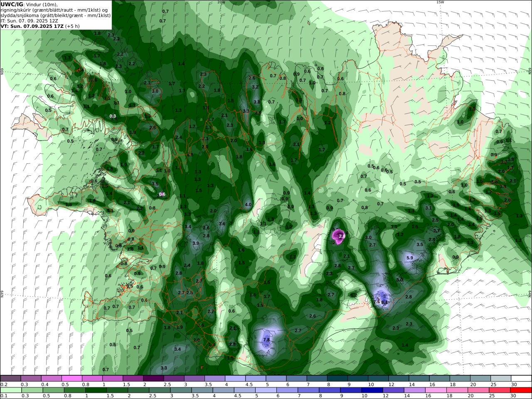Click the 3.2 precipitation value on map
532x399 pixels.
click(x=255, y=87)
